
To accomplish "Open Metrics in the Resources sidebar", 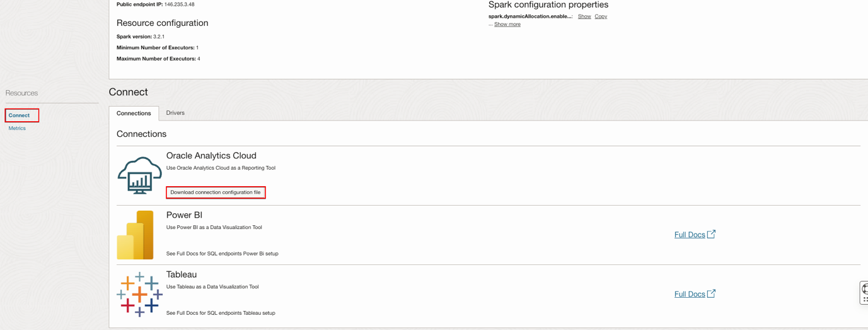I will tap(17, 128).
